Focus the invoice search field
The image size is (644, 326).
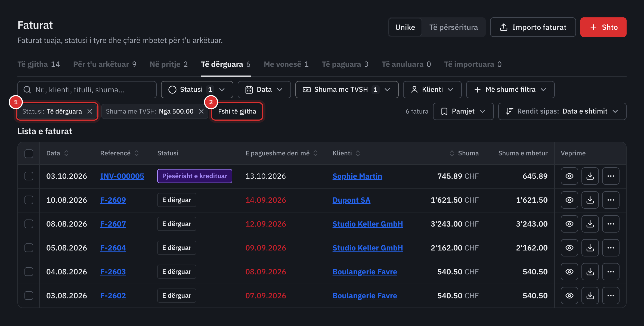pos(87,90)
